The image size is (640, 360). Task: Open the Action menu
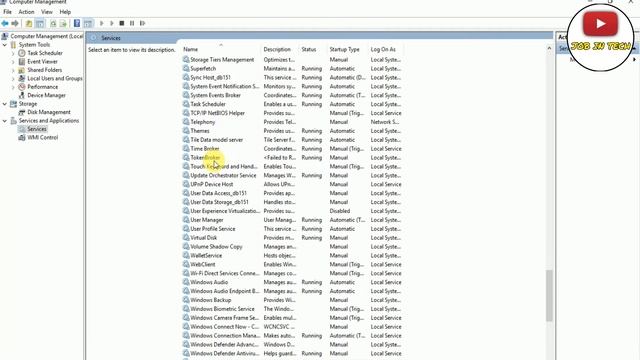tap(26, 12)
